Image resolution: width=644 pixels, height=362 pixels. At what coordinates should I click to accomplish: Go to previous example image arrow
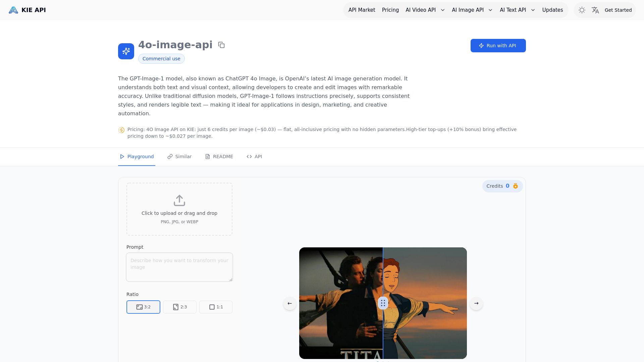(x=290, y=303)
